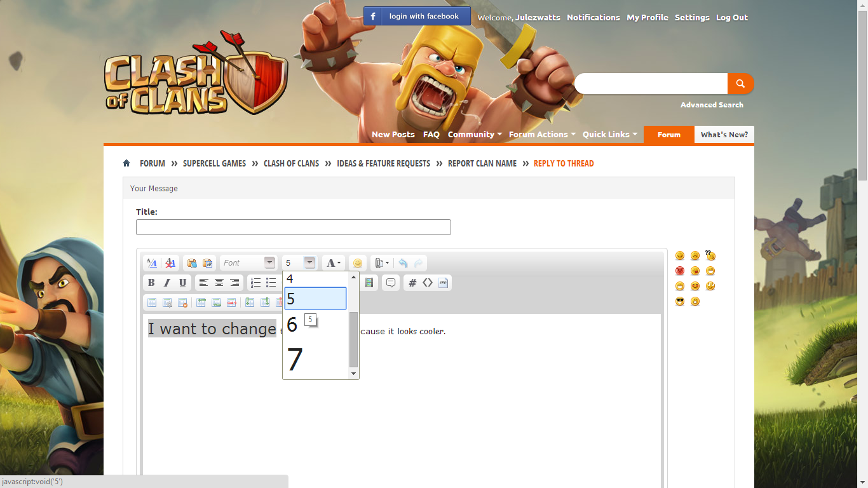Open Advanced Search
The image size is (868, 488).
coord(712,105)
